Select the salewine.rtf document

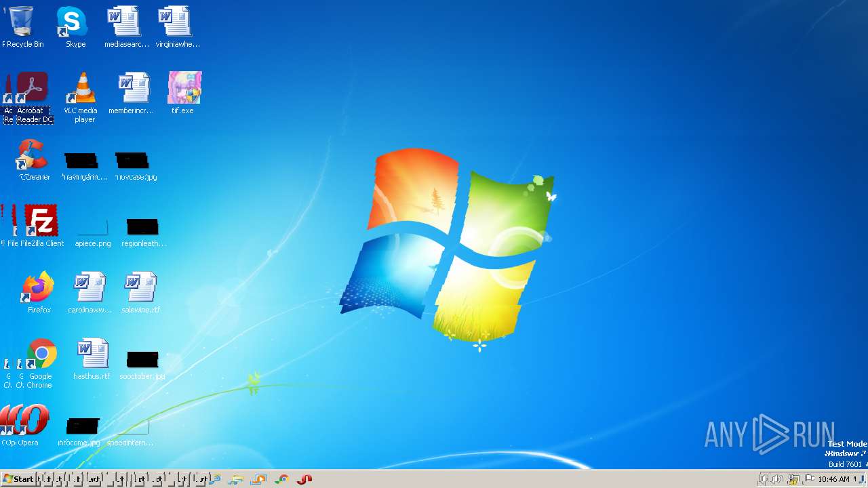tap(140, 292)
